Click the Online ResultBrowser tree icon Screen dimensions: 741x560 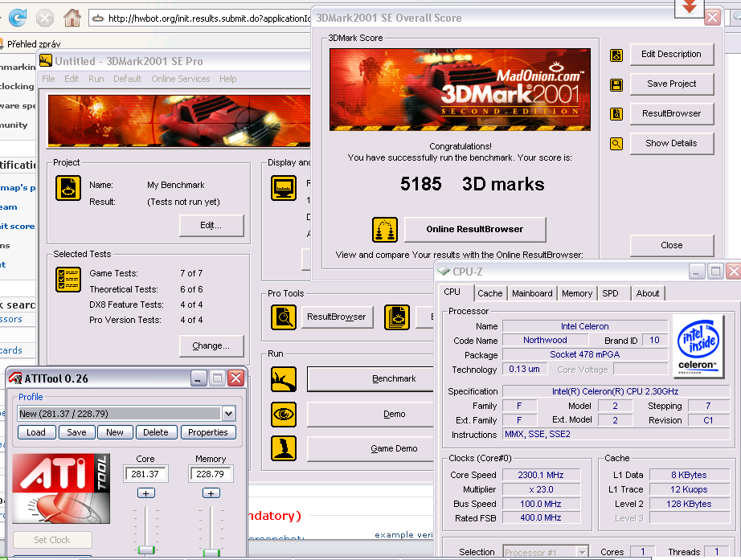pos(385,230)
